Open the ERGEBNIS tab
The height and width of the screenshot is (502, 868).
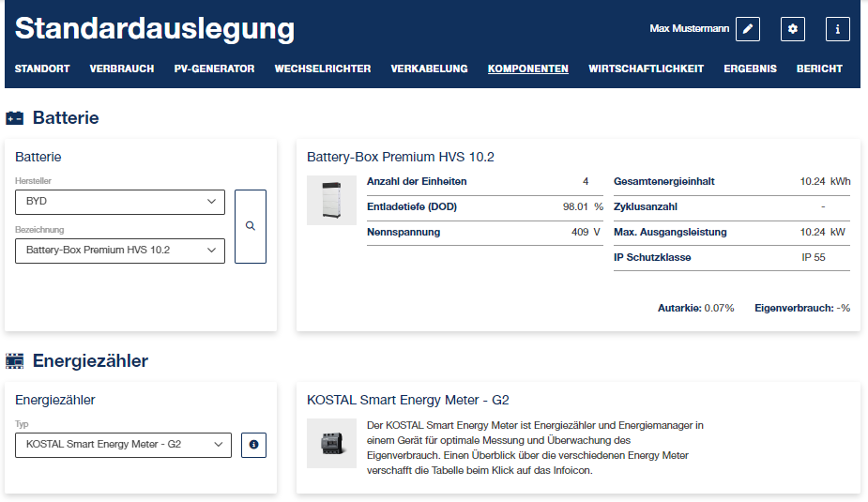[750, 68]
